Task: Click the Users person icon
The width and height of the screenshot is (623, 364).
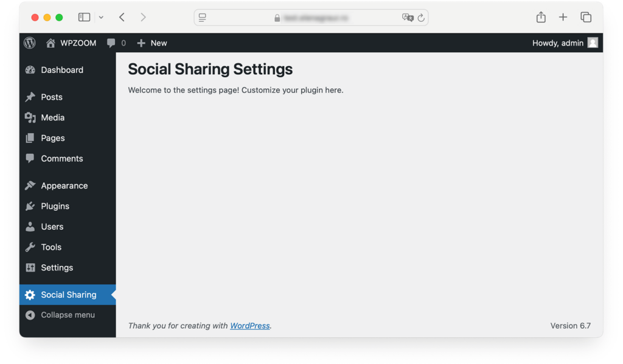Action: [30, 227]
